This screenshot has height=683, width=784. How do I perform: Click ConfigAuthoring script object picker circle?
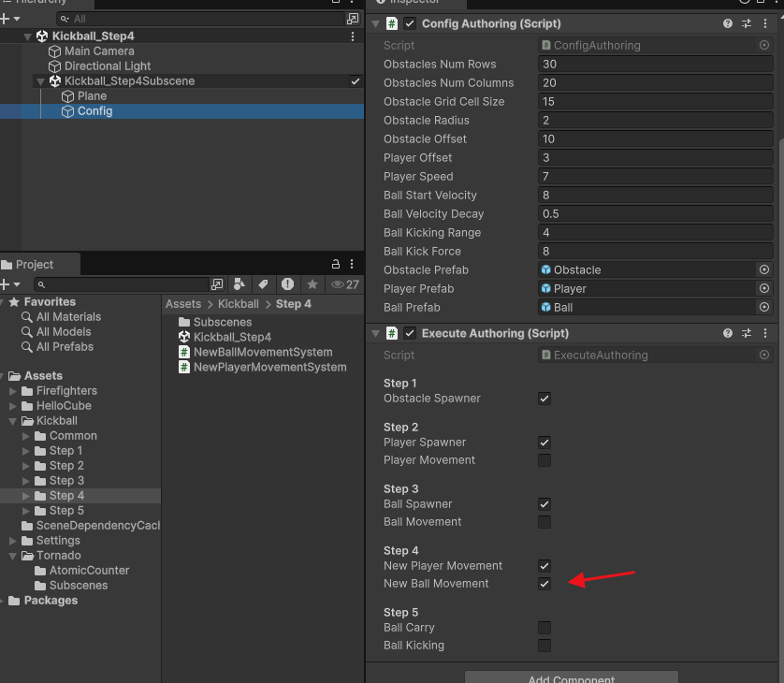tap(764, 45)
